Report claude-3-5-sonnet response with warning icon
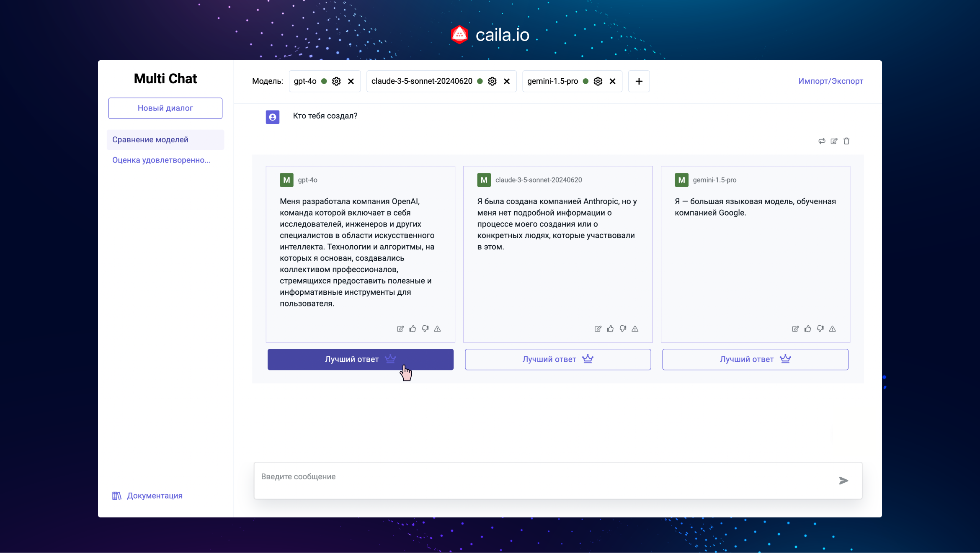The height and width of the screenshot is (553, 980). pos(635,329)
